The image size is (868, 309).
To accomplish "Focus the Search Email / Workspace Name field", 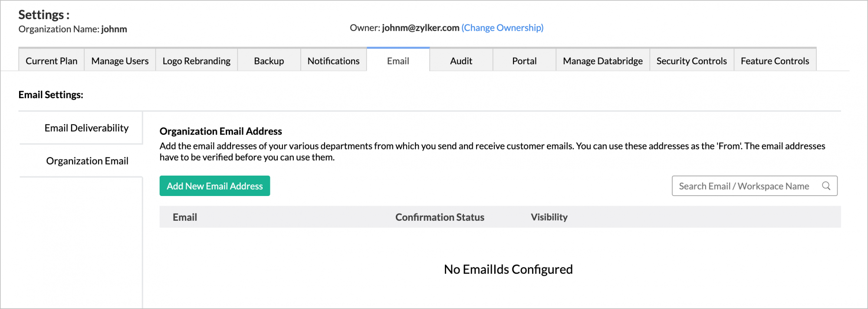I will (x=754, y=186).
